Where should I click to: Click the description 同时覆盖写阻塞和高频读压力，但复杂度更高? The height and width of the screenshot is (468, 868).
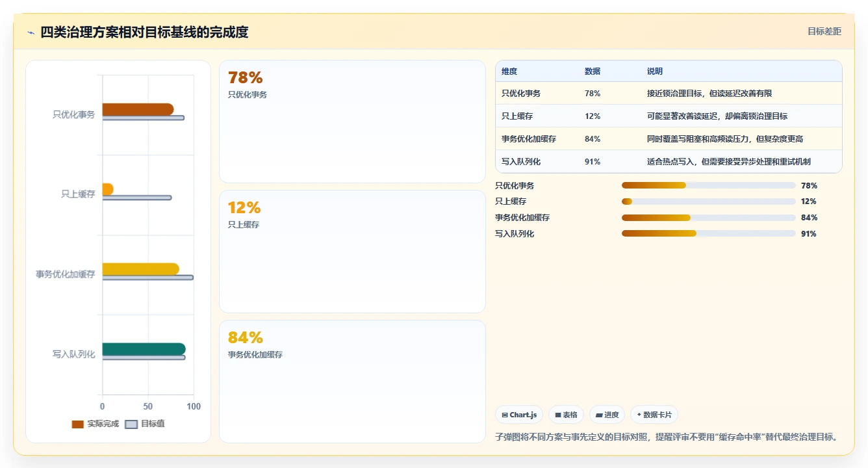coord(725,139)
